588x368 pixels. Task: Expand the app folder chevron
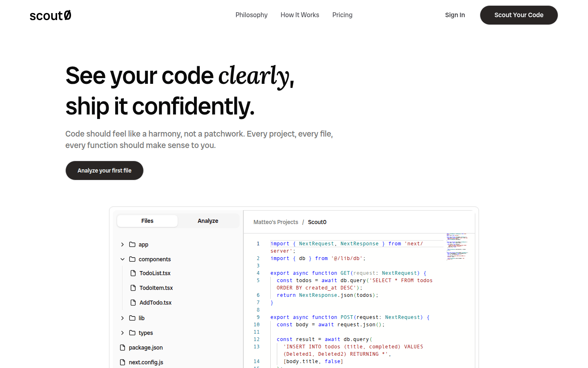(122, 245)
